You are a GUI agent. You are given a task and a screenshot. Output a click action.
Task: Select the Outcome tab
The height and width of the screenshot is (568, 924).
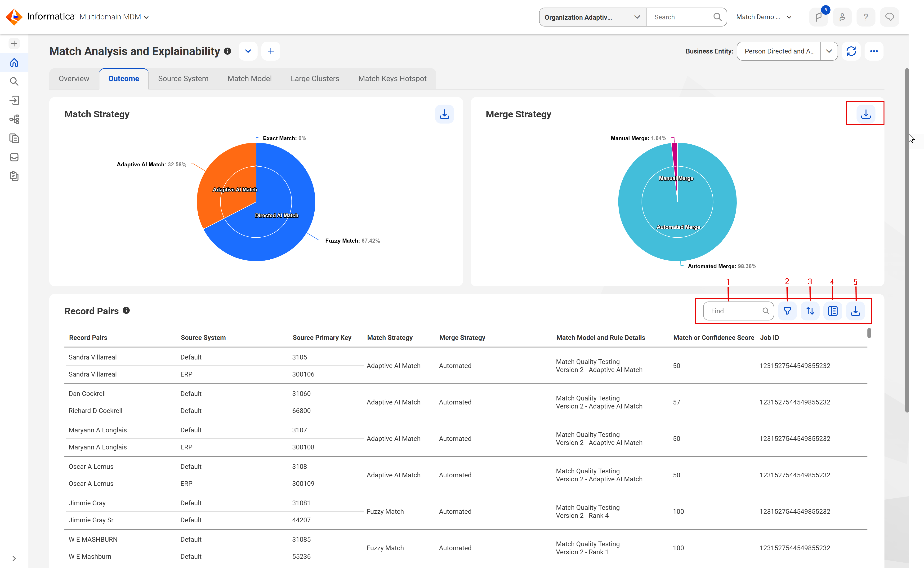124,79
